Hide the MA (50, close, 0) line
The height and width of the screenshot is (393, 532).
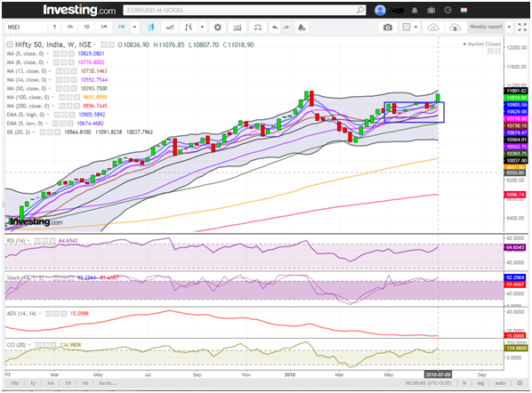(59, 89)
